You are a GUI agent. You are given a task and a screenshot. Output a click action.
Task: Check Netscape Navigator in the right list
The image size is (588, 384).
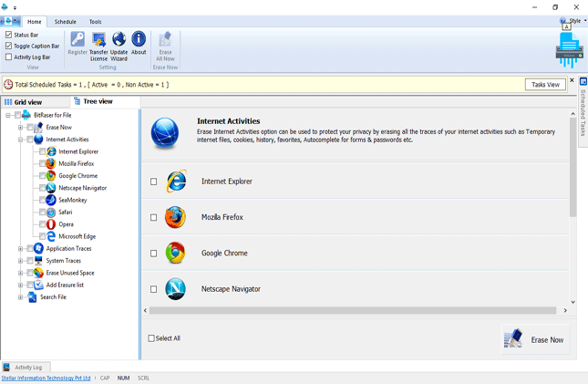tap(153, 289)
